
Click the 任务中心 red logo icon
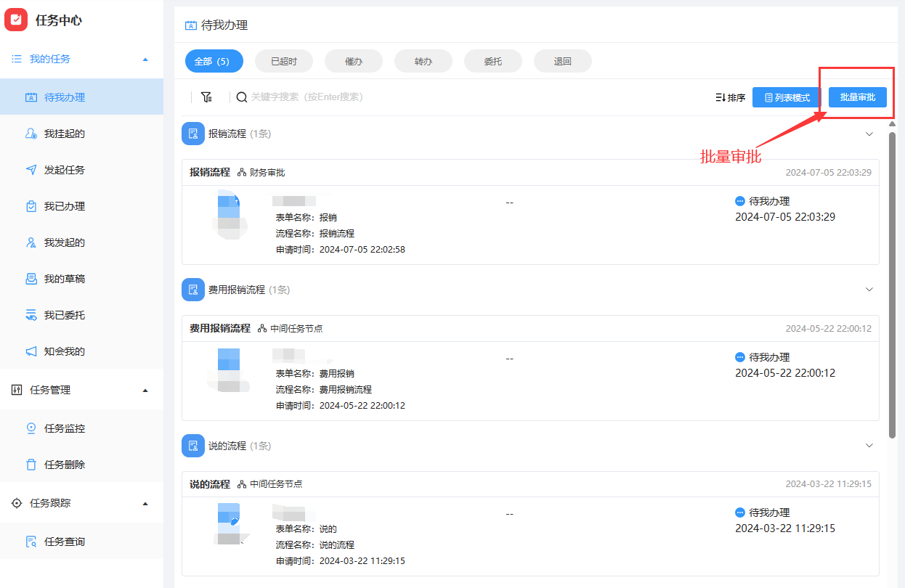tap(16, 20)
